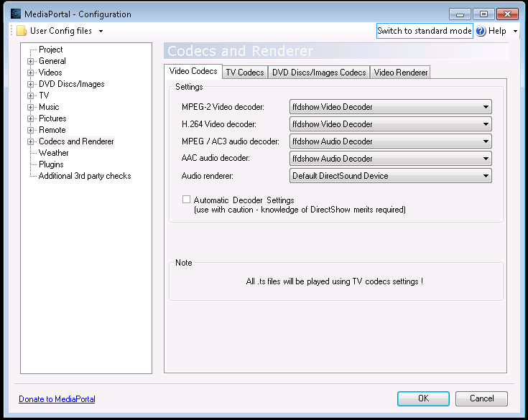Switch to the Video Renderer tab

[x=401, y=72]
